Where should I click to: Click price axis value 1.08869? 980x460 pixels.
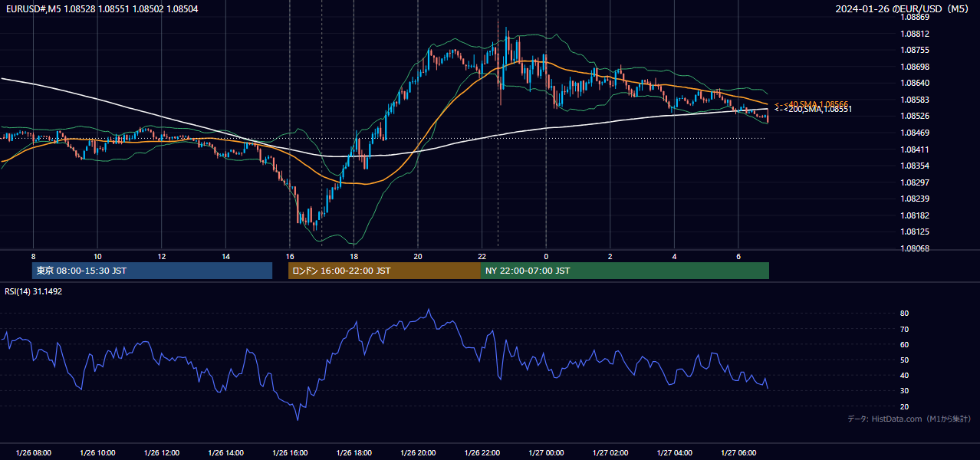(x=916, y=17)
